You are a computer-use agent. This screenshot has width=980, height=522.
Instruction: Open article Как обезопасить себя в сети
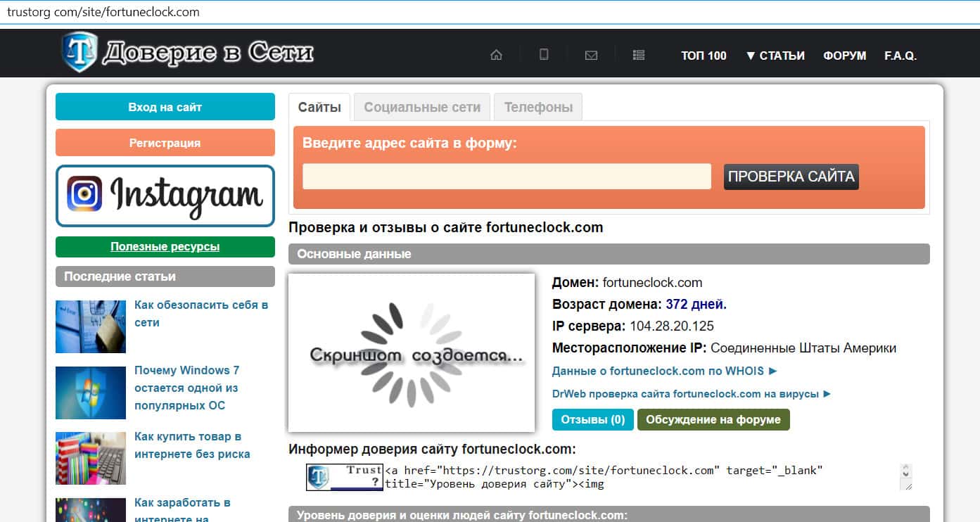click(x=201, y=314)
